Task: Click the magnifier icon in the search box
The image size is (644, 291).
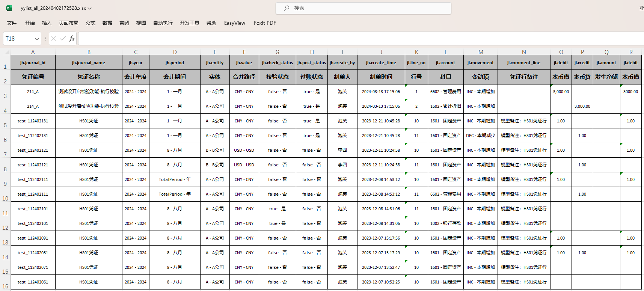Action: tap(287, 8)
